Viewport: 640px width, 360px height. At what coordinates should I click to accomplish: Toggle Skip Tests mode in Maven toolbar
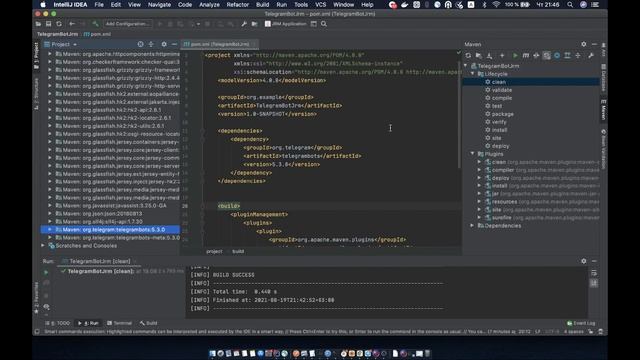coord(557,56)
